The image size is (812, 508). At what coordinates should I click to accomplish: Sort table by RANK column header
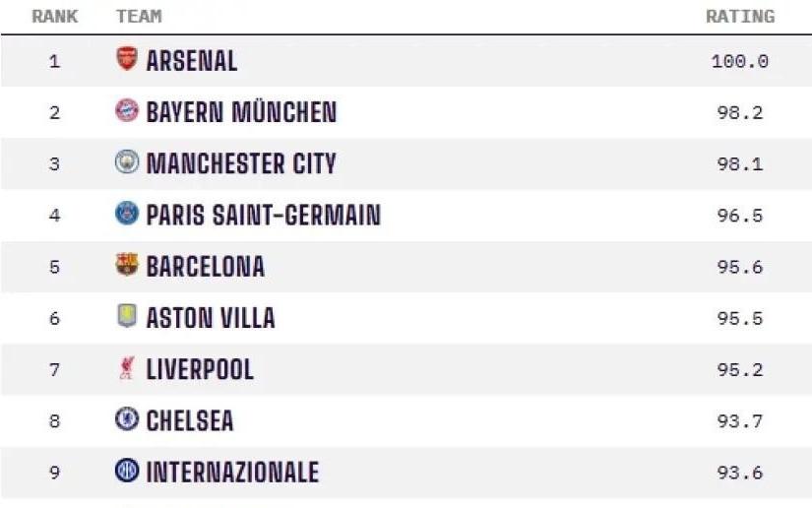coord(55,17)
